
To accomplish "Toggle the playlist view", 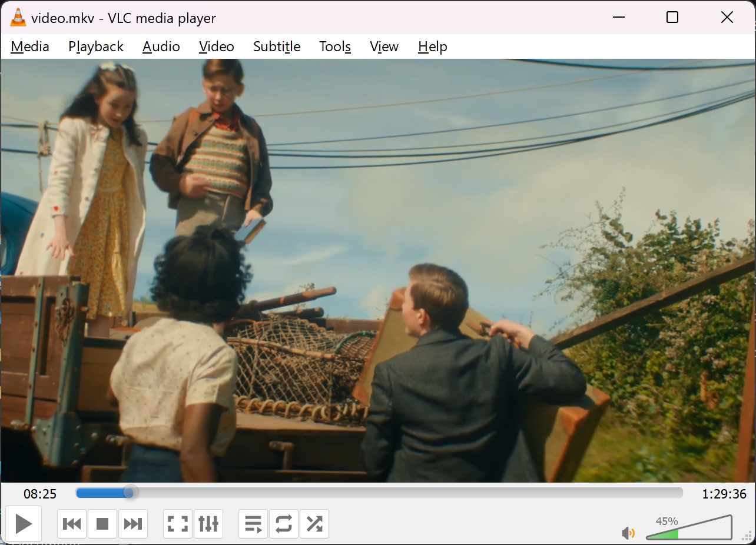I will (x=253, y=524).
